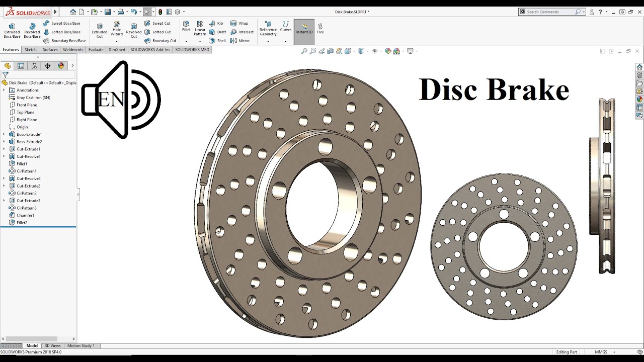Image resolution: width=644 pixels, height=362 pixels.
Task: Select the Front Plane item
Action: pyautogui.click(x=23, y=105)
